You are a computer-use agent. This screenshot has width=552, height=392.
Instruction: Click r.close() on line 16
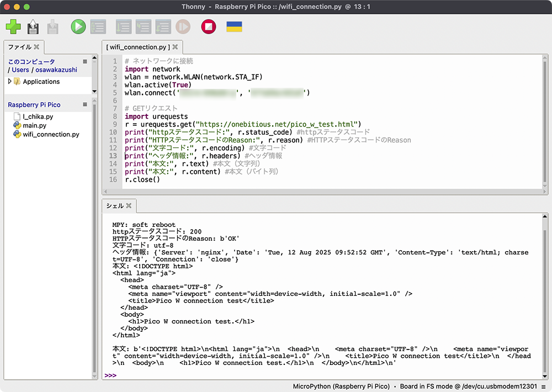coord(142,179)
